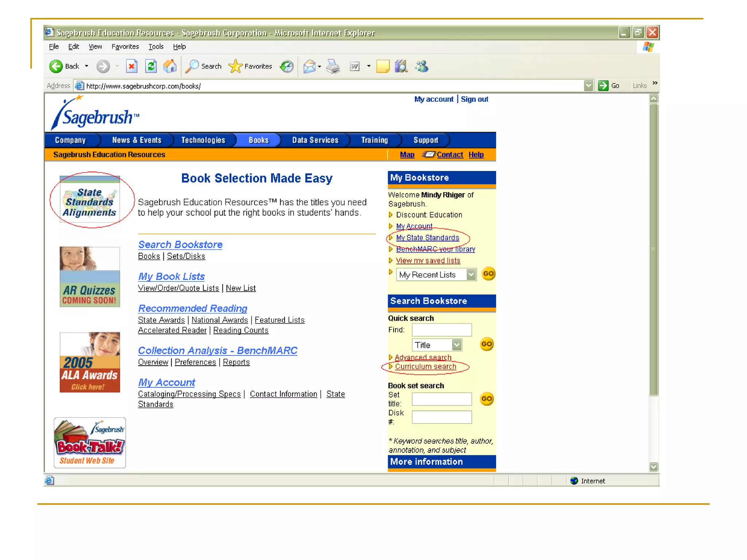This screenshot has height=560, width=747.
Task: Select the Data Services navigation tab
Action: coord(315,140)
